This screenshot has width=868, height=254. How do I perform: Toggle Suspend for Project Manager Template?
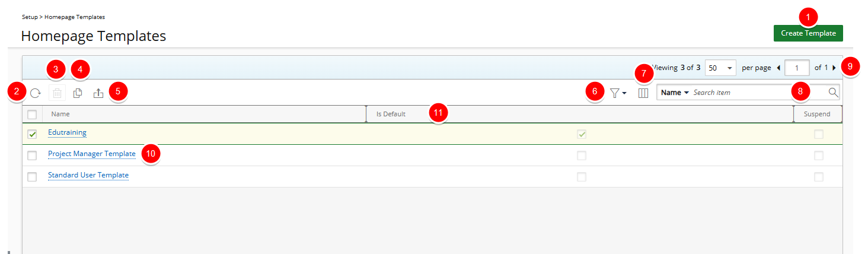coord(819,155)
